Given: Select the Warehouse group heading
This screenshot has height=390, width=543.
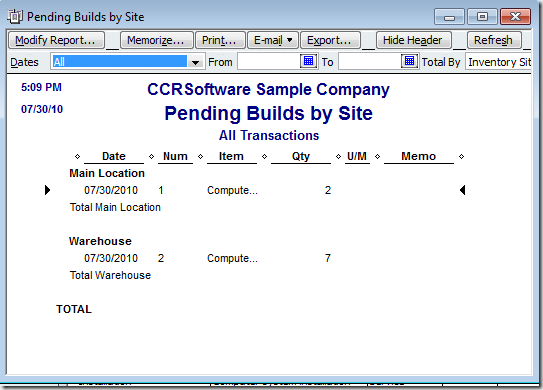Looking at the screenshot, I should click(100, 241).
